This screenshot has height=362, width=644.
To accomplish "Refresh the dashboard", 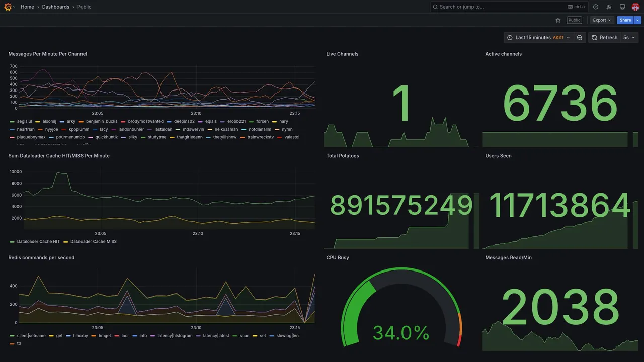I will pyautogui.click(x=604, y=38).
